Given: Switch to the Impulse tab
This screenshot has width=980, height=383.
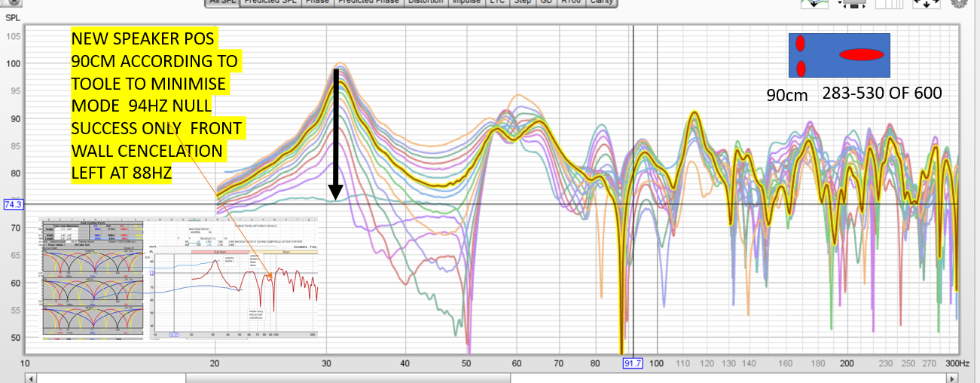Looking at the screenshot, I should click(467, 2).
